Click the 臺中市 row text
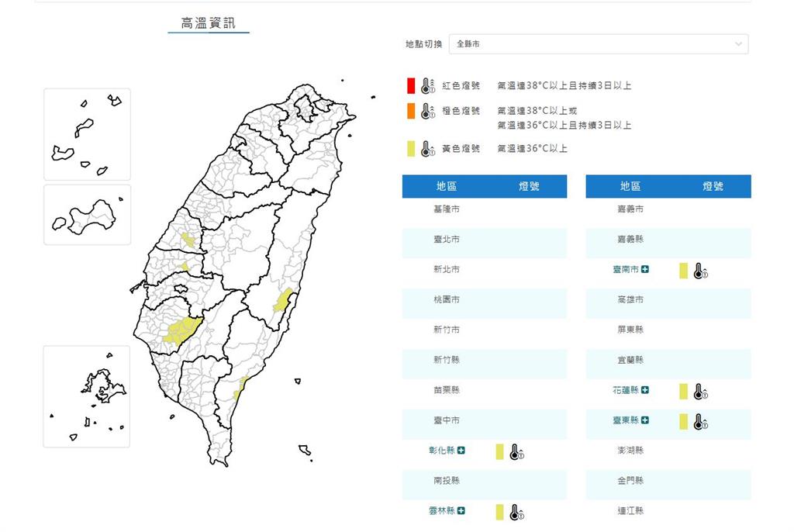This screenshot has width=794, height=532. [x=447, y=420]
